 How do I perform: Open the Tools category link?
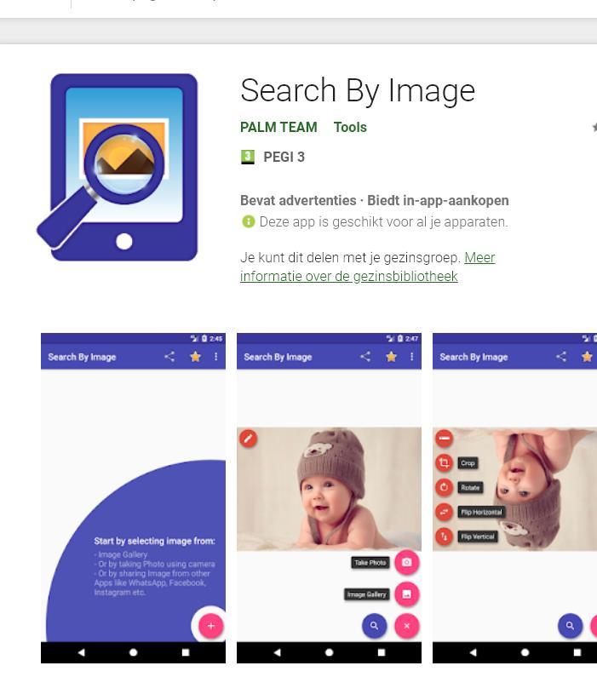click(x=350, y=127)
